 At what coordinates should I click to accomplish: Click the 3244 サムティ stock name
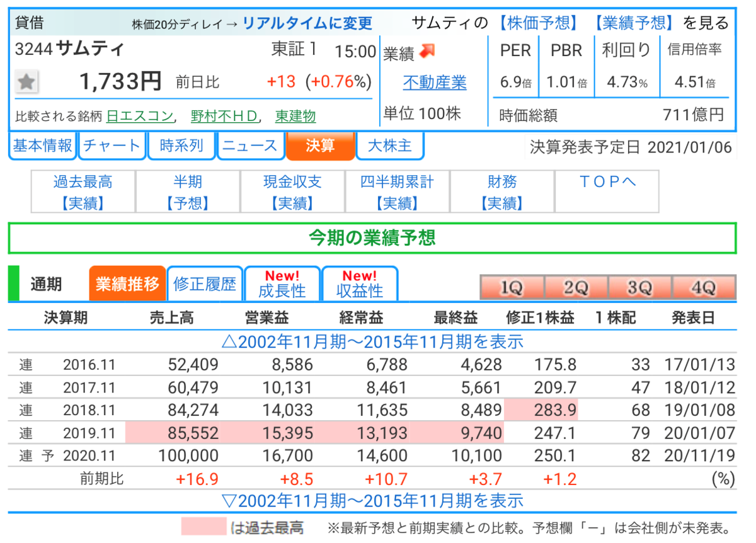(70, 49)
